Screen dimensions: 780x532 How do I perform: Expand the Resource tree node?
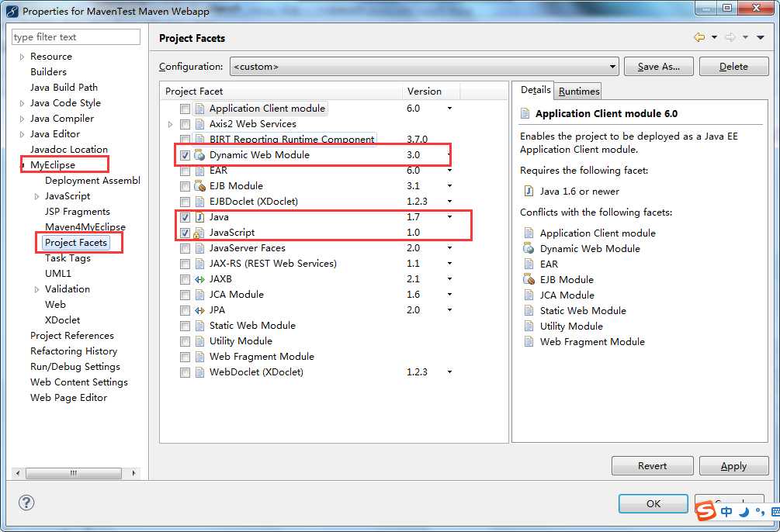pyautogui.click(x=22, y=57)
